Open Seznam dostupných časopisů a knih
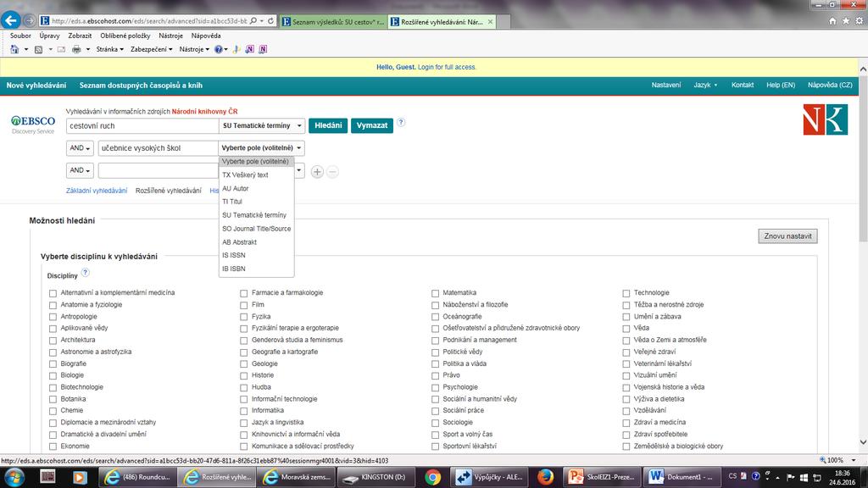This screenshot has height=488, width=868. 141,86
